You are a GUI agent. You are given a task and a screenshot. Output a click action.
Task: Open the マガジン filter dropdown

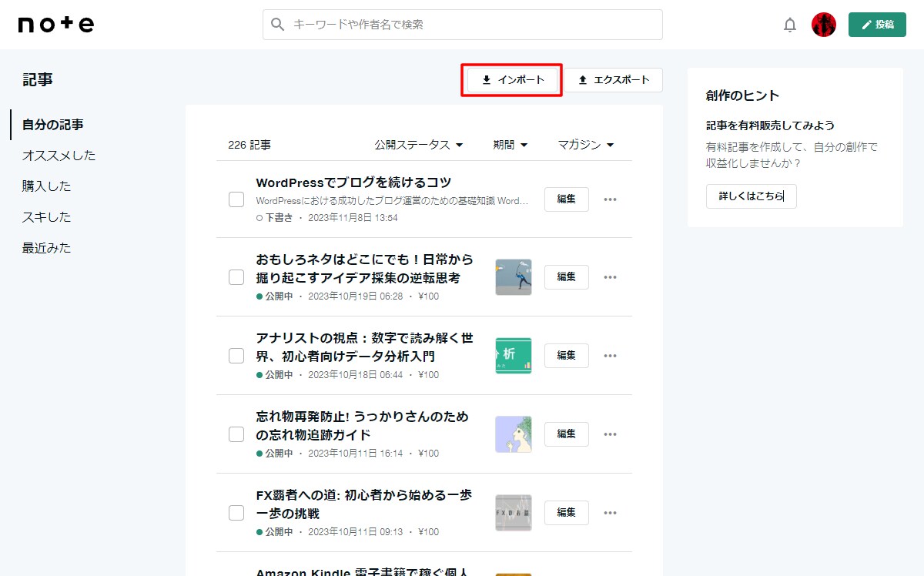click(586, 145)
